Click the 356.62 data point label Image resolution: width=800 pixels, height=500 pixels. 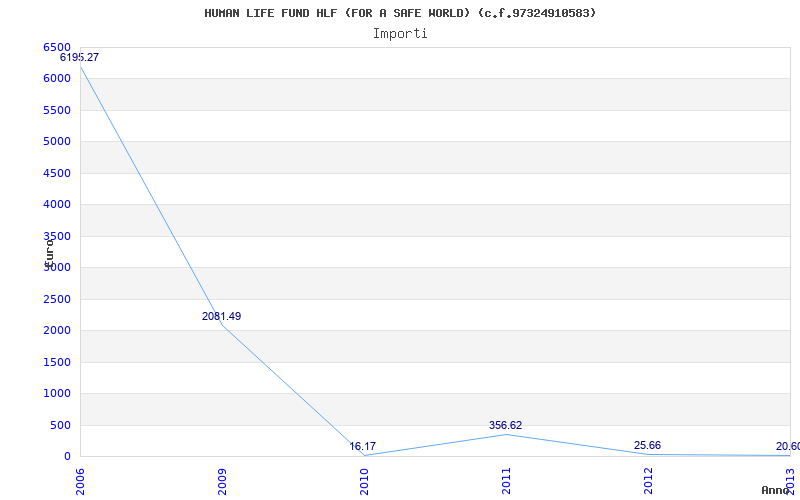pos(506,425)
